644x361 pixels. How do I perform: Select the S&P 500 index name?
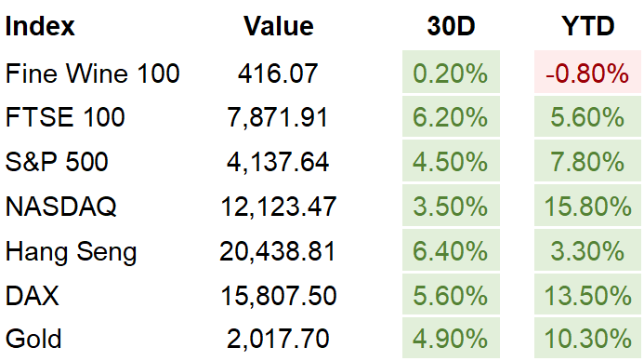tap(57, 161)
